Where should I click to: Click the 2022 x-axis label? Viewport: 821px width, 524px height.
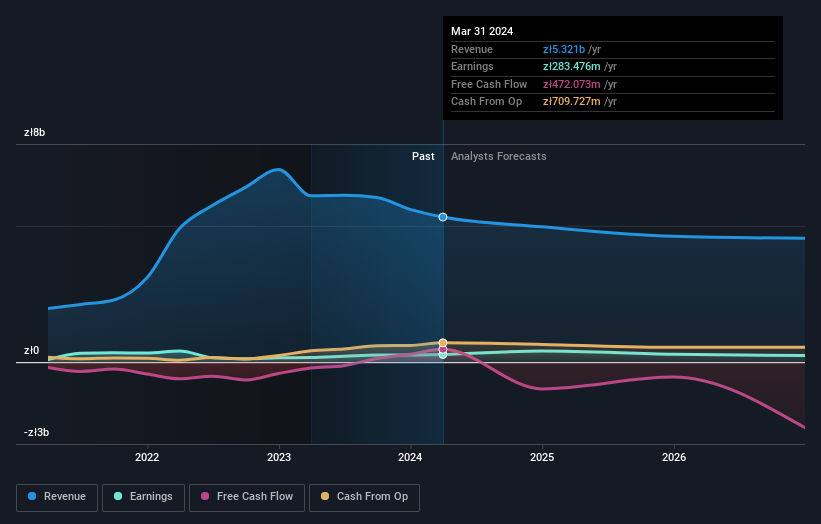point(147,457)
